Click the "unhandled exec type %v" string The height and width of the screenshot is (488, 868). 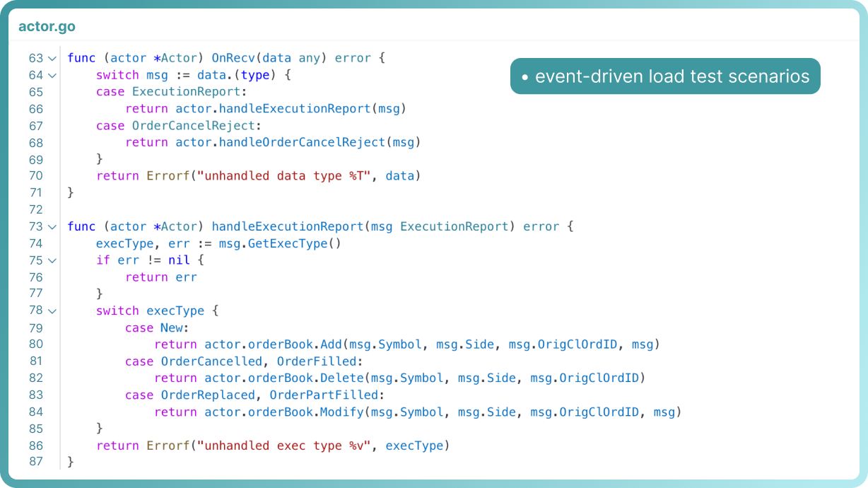(x=283, y=446)
